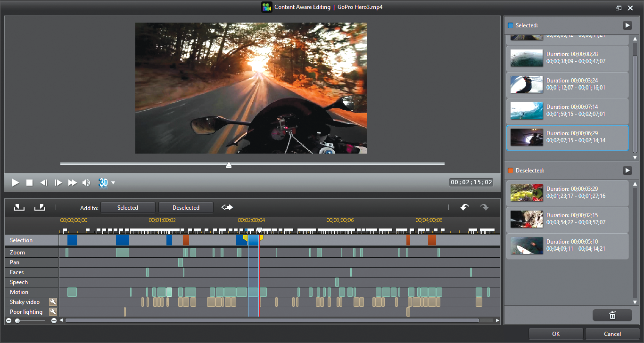
Task: Click the Motion track label
Action: tap(19, 292)
